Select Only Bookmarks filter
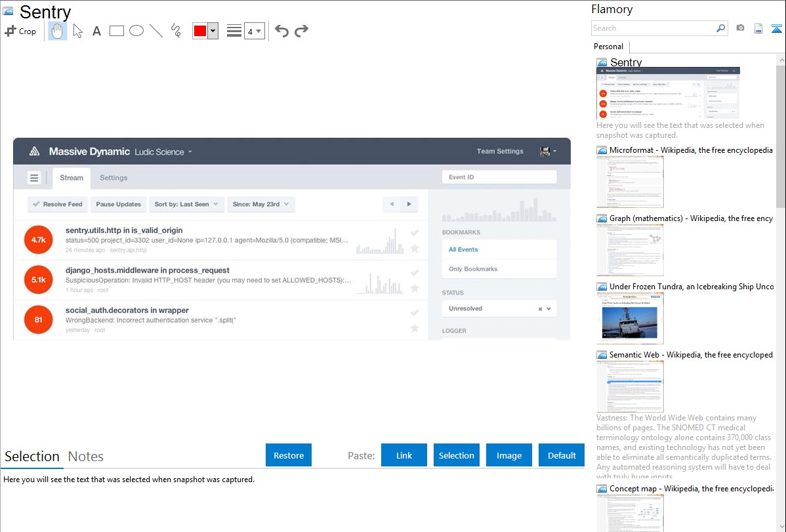786x532 pixels. point(499,269)
